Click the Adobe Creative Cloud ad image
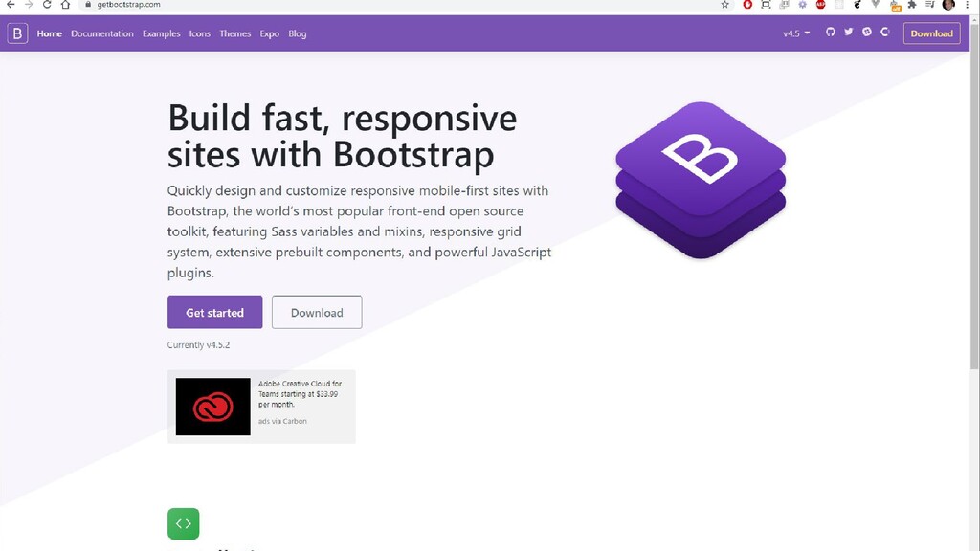Screen dimensions: 980x551 coord(213,407)
